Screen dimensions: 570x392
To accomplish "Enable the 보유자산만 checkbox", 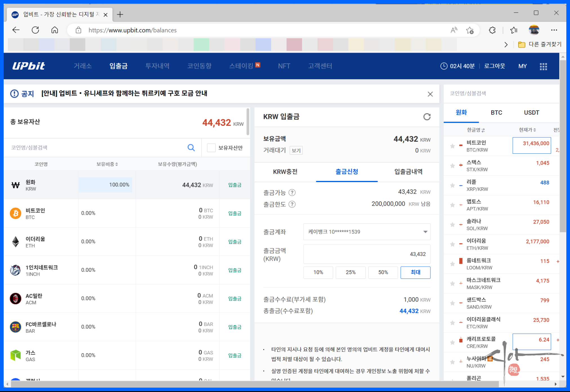I will pos(211,148).
